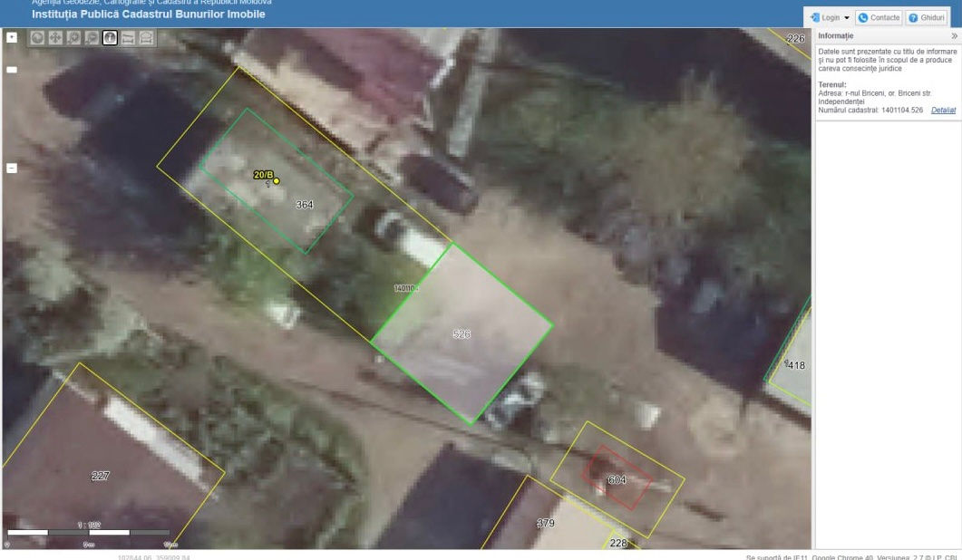Select the measure area tool

click(x=146, y=38)
